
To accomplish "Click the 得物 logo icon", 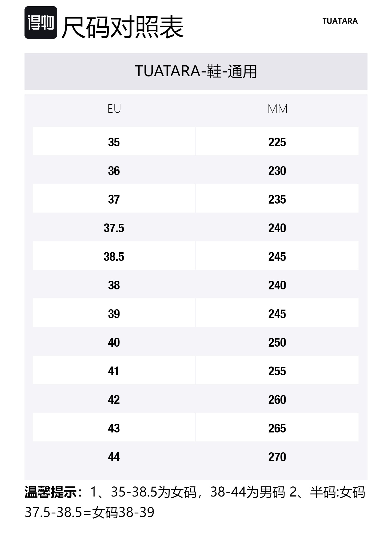I will pyautogui.click(x=41, y=23).
